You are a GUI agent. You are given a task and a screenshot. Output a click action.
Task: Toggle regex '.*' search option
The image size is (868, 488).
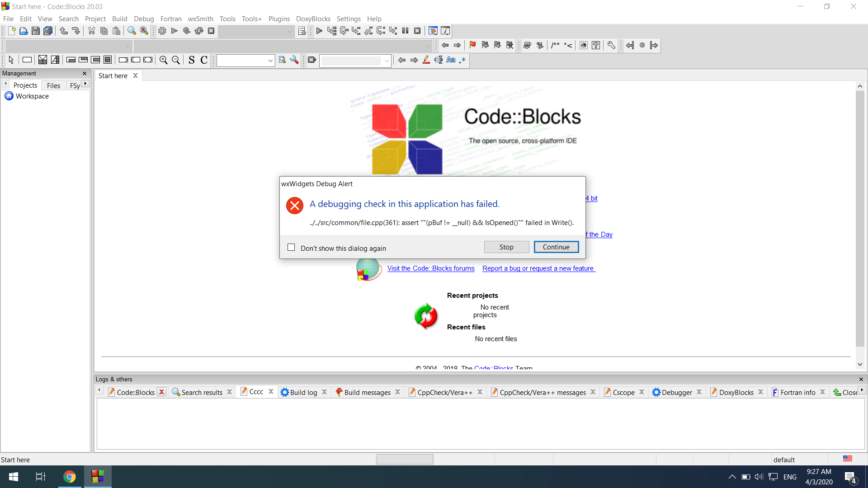[462, 60]
